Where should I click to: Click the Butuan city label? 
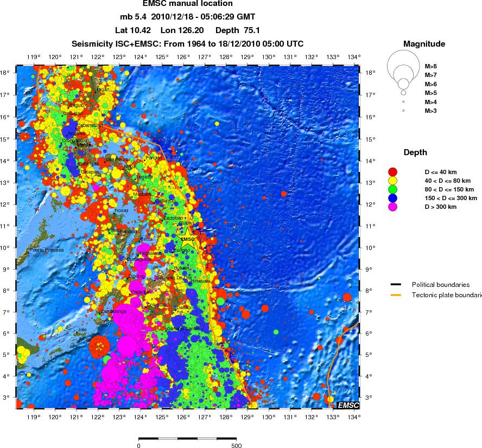pos(182,268)
